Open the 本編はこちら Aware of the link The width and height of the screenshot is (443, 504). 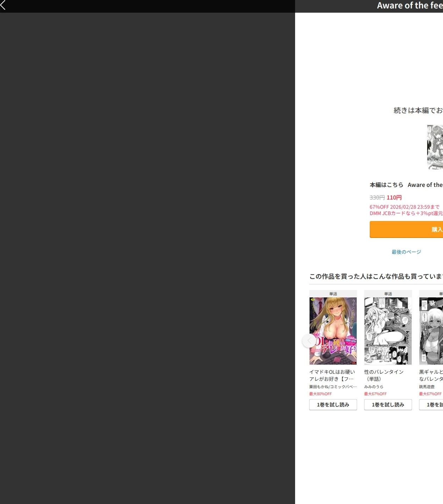[x=406, y=185]
